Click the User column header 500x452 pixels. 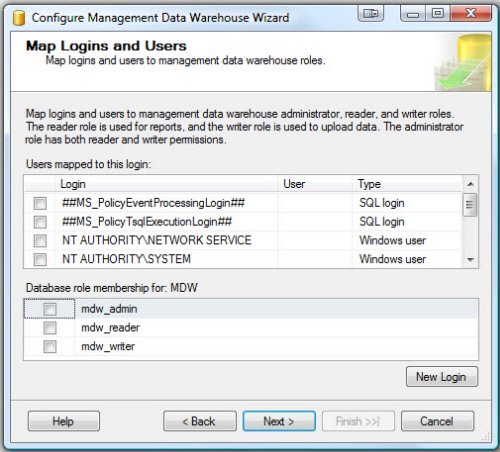315,184
